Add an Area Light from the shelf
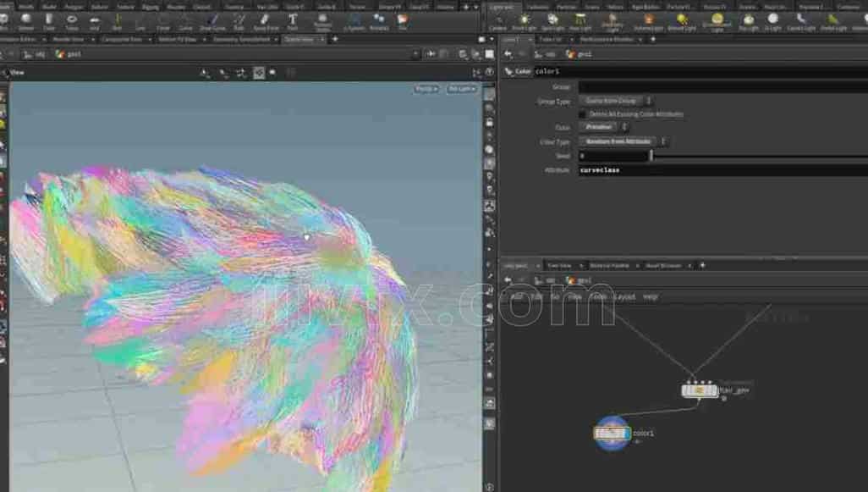 580,22
